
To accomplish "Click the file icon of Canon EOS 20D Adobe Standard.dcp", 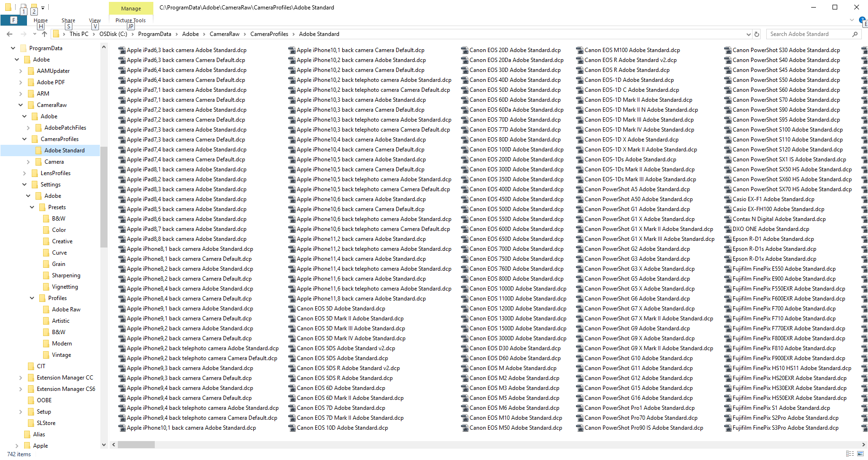I will point(464,50).
